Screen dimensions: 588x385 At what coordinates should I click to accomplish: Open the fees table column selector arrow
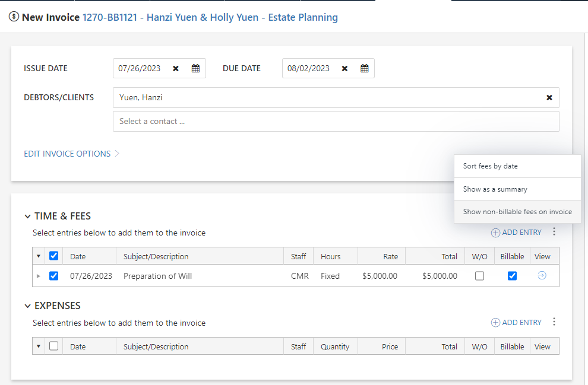click(x=39, y=256)
